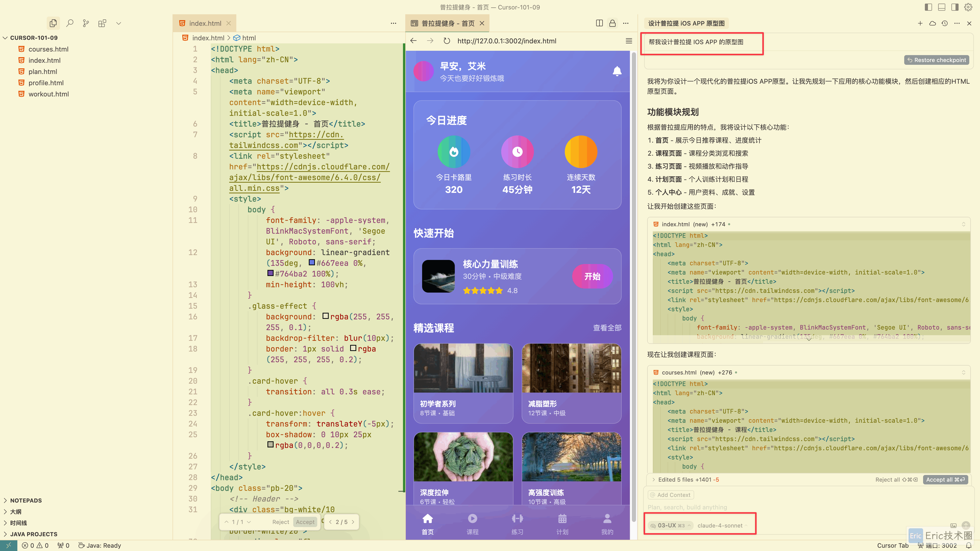
Task: Open the preview browser hamburger menu
Action: point(629,41)
